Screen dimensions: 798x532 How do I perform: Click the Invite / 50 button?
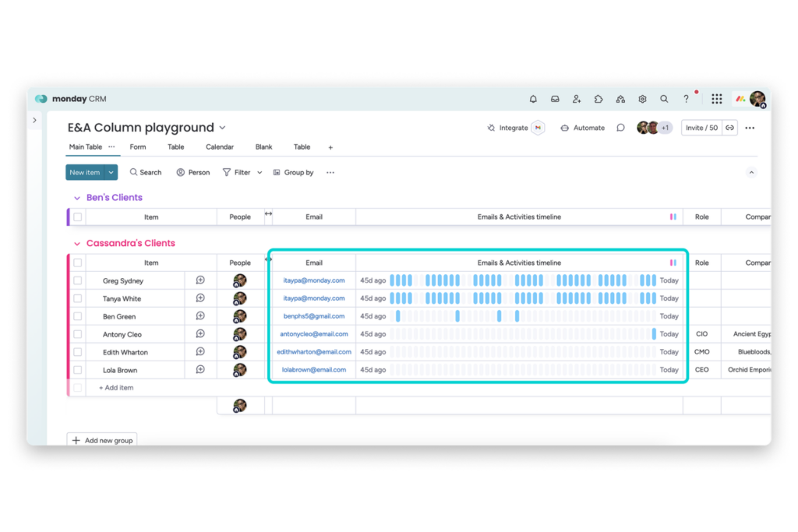(702, 128)
